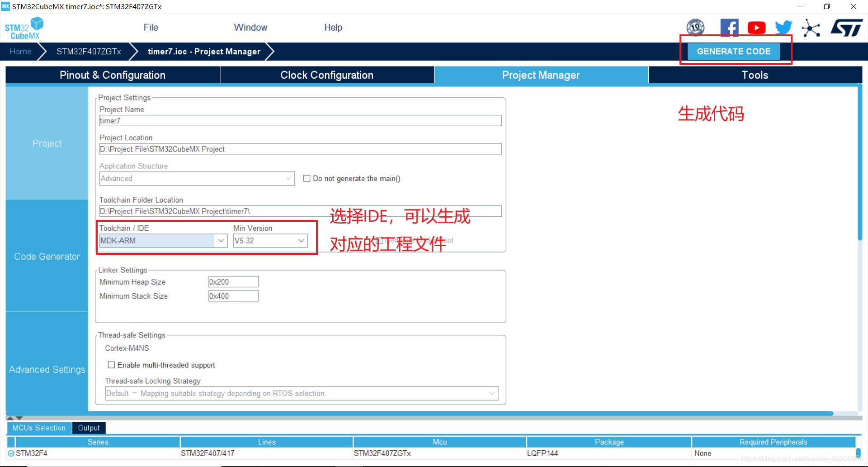This screenshot has height=467, width=868.
Task: Sort by Required Peripherals column header
Action: tap(773, 442)
